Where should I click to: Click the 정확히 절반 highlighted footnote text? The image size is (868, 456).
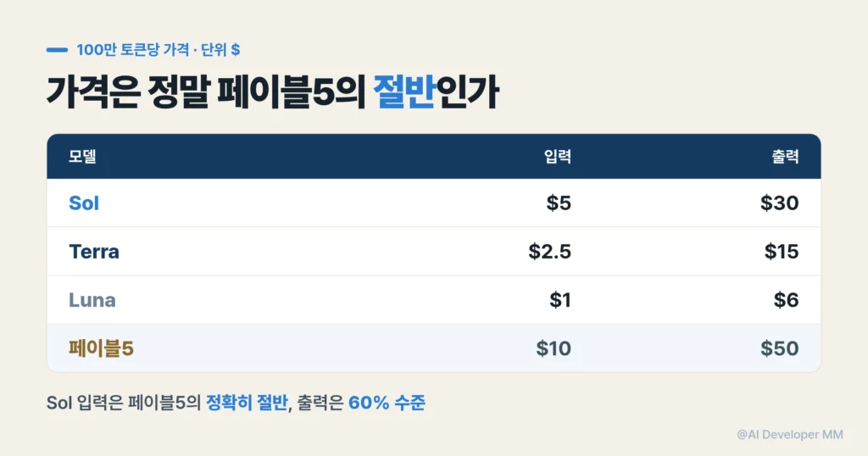point(247,403)
